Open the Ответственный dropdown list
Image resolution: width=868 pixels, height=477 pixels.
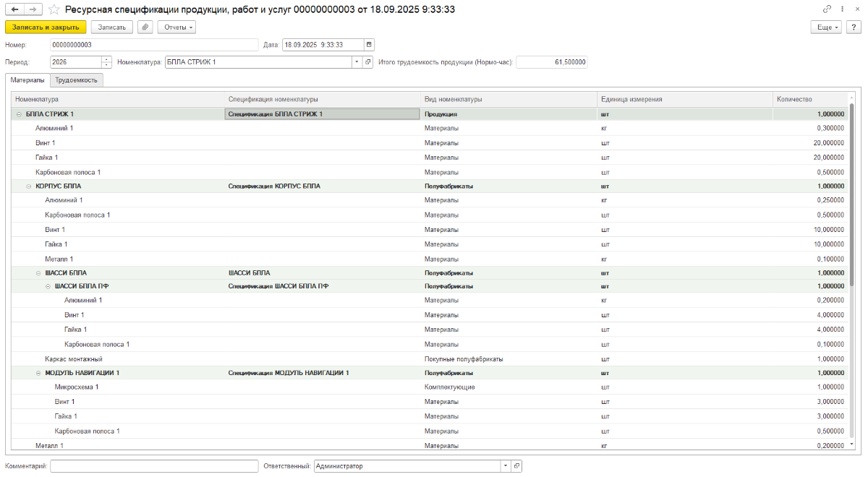505,466
